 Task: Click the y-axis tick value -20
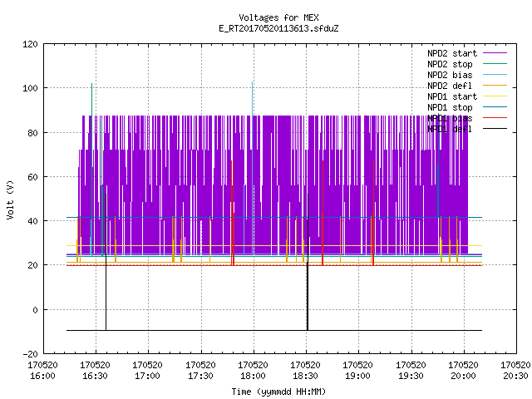pyautogui.click(x=30, y=354)
